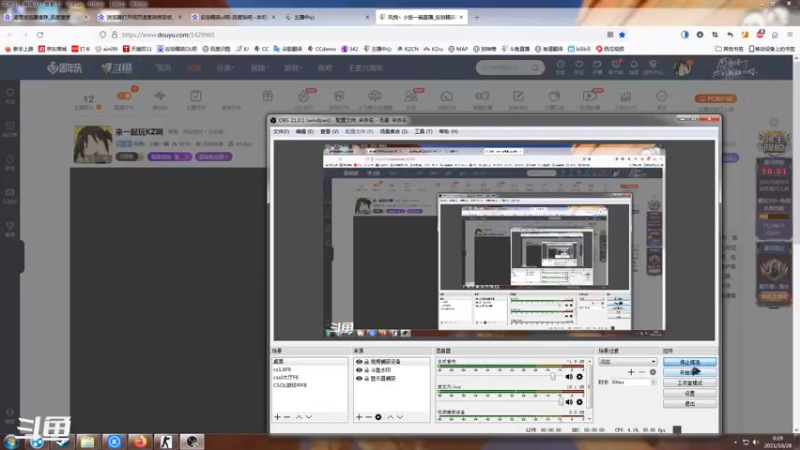Toggle the orange switch in the Douyu streamer toolbar
Image resolution: width=800 pixels, height=450 pixels.
coord(124,95)
